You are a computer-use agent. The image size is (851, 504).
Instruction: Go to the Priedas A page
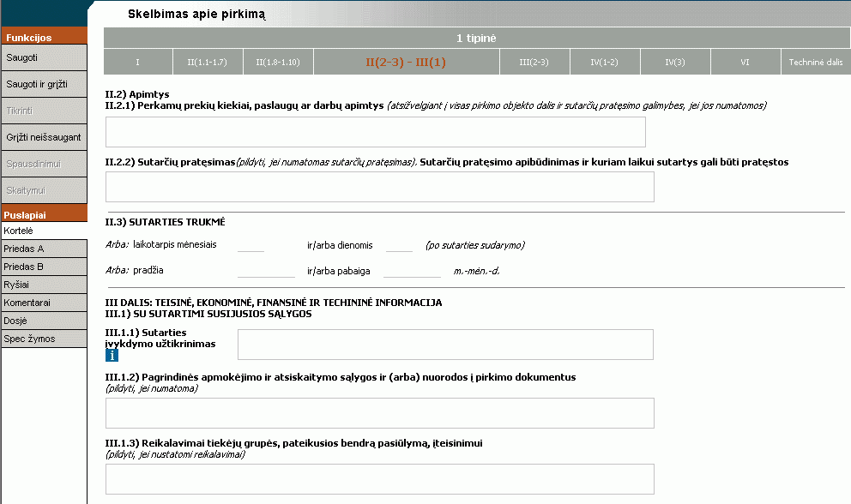(x=44, y=249)
